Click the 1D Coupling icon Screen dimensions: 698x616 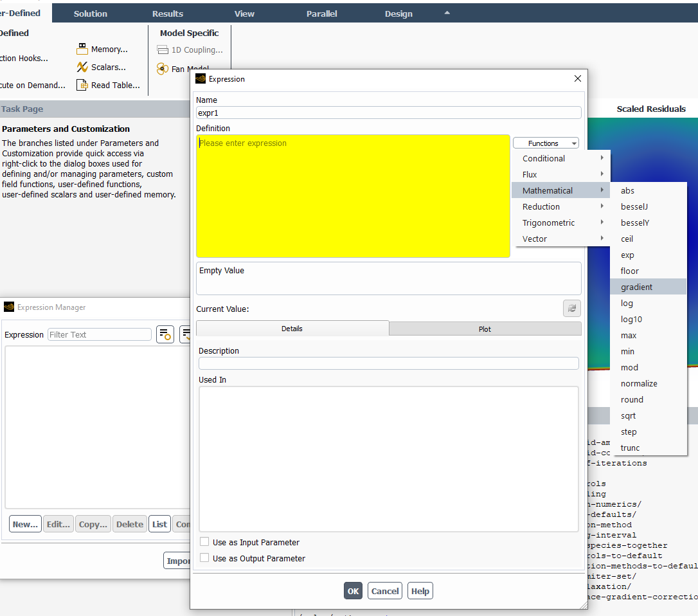coord(163,50)
